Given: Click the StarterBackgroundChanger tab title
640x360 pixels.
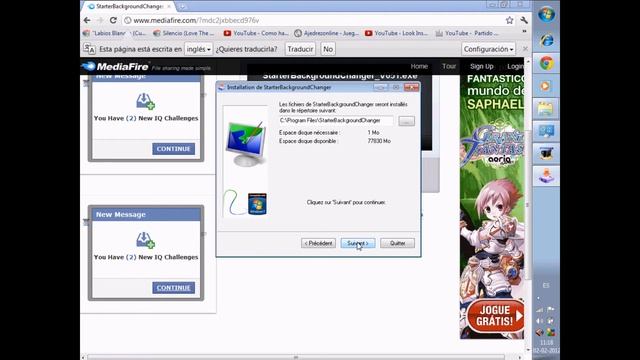Looking at the screenshot, I should coord(130,7).
